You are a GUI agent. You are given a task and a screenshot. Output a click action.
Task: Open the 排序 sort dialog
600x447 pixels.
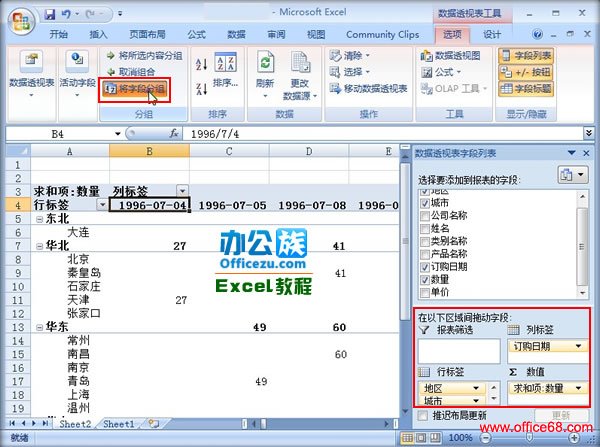coord(225,70)
